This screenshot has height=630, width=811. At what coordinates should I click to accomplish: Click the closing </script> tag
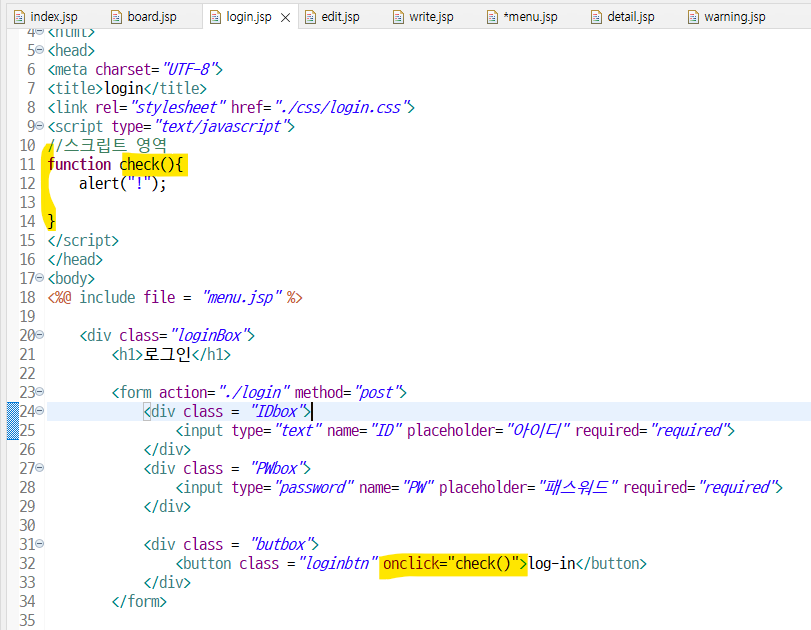83,241
